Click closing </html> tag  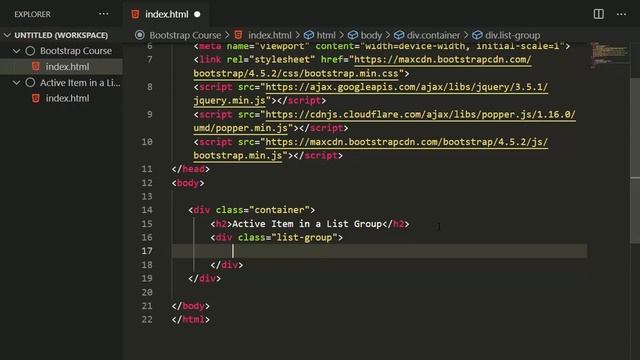191,320
